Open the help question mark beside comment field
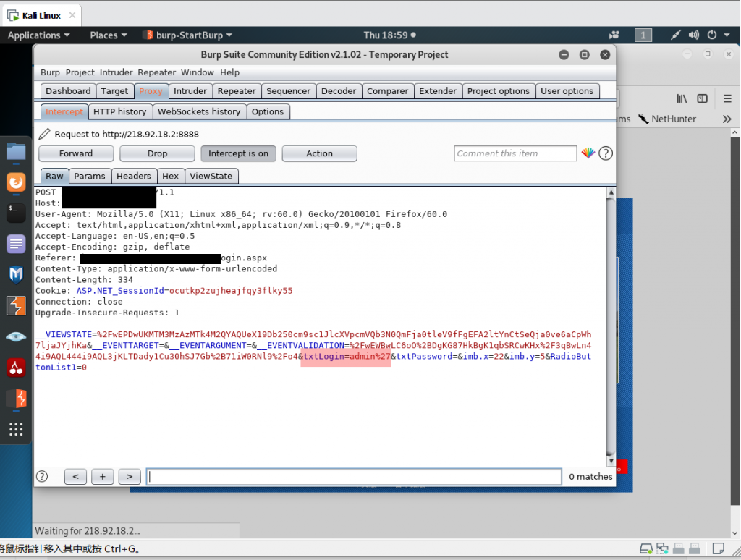 pos(606,153)
